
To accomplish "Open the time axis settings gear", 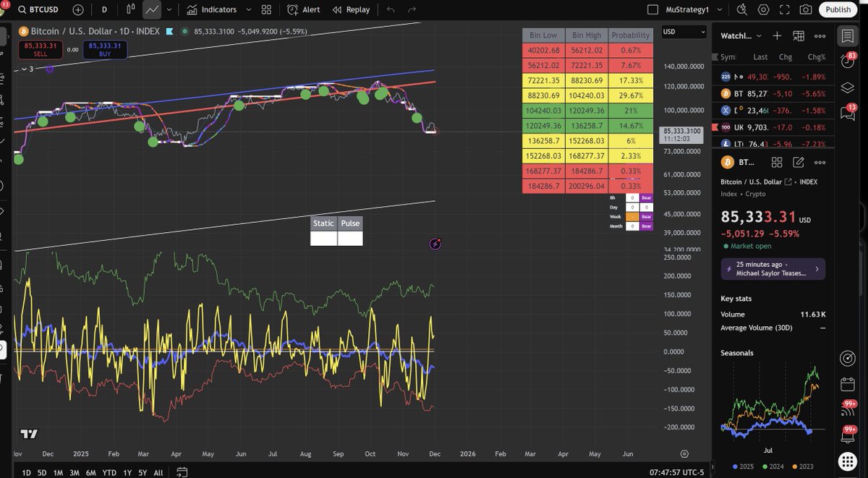I will click(684, 453).
